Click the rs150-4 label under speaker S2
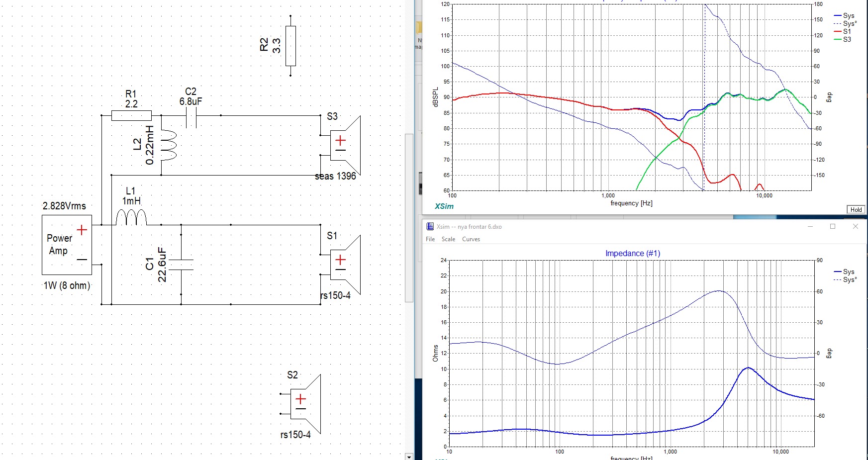 295,435
